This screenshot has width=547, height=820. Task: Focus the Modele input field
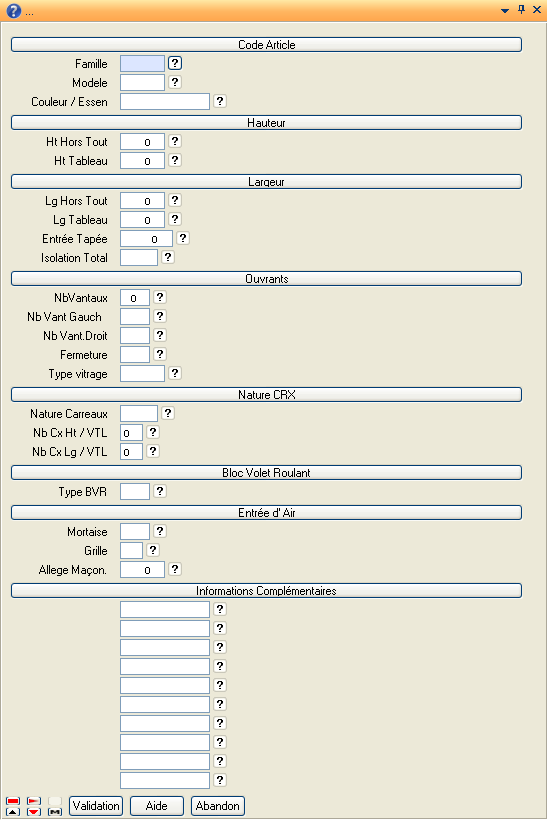[x=142, y=83]
